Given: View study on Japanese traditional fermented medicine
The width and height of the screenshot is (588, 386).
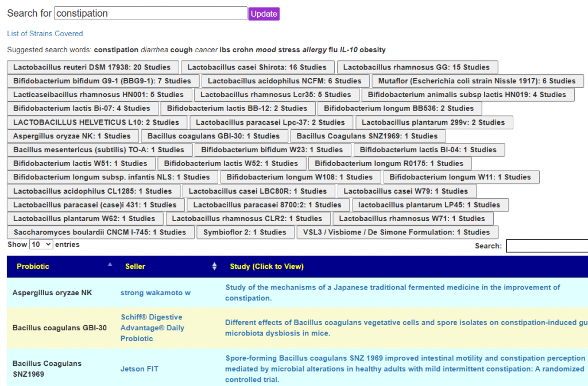Looking at the screenshot, I should (393, 293).
